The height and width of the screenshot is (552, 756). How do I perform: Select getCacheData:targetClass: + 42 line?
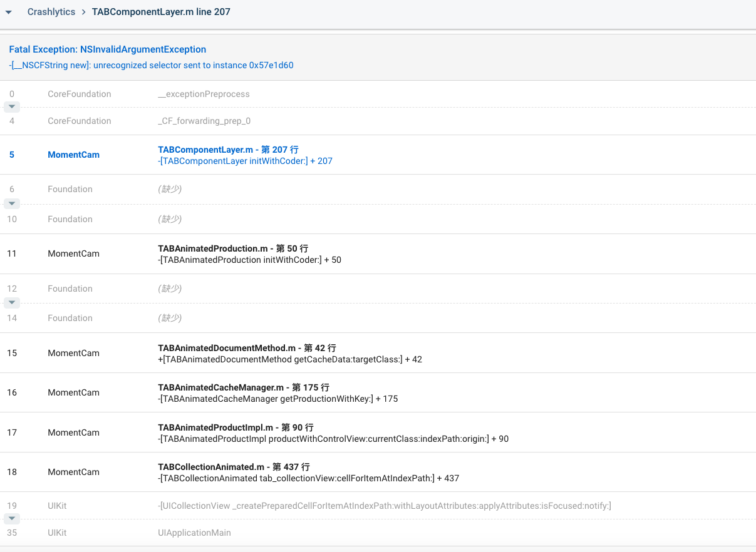[x=290, y=359]
